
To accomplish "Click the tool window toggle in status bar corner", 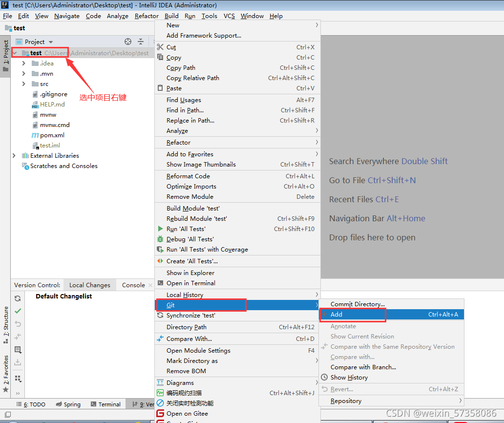I will click(x=8, y=414).
